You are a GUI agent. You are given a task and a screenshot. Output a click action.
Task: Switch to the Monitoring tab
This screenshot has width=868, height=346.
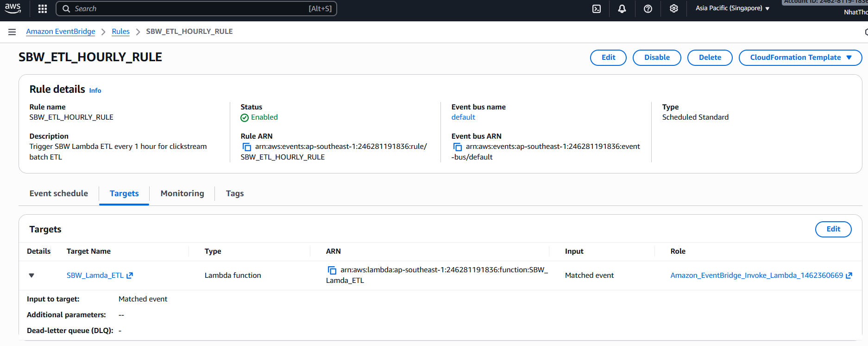[182, 193]
